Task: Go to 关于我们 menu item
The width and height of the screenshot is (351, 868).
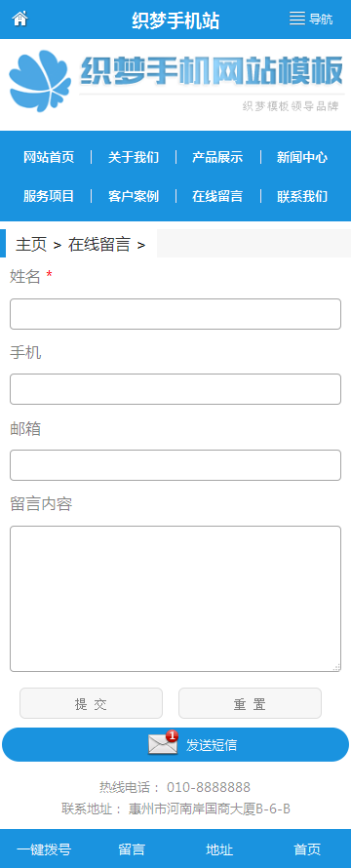Action: [134, 157]
